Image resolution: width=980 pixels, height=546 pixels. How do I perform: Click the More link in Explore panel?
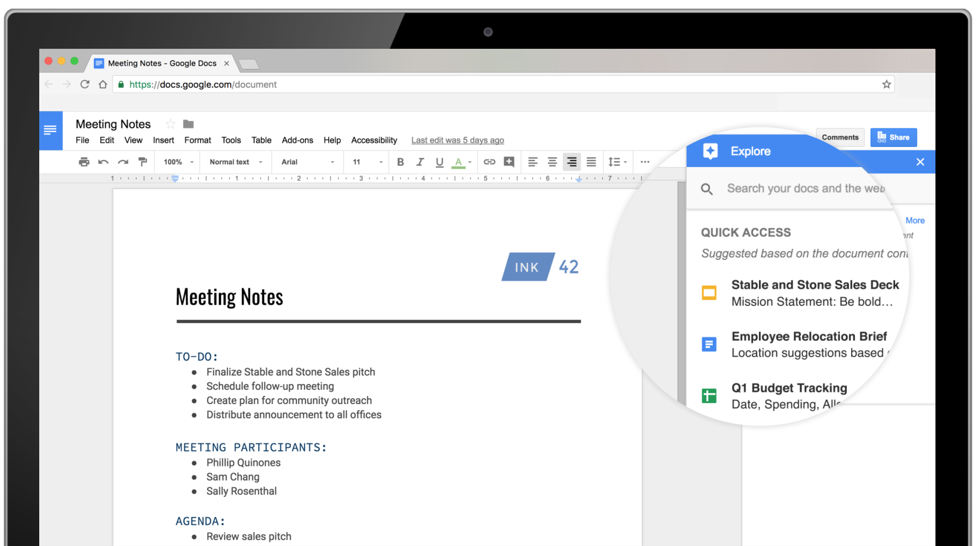915,221
